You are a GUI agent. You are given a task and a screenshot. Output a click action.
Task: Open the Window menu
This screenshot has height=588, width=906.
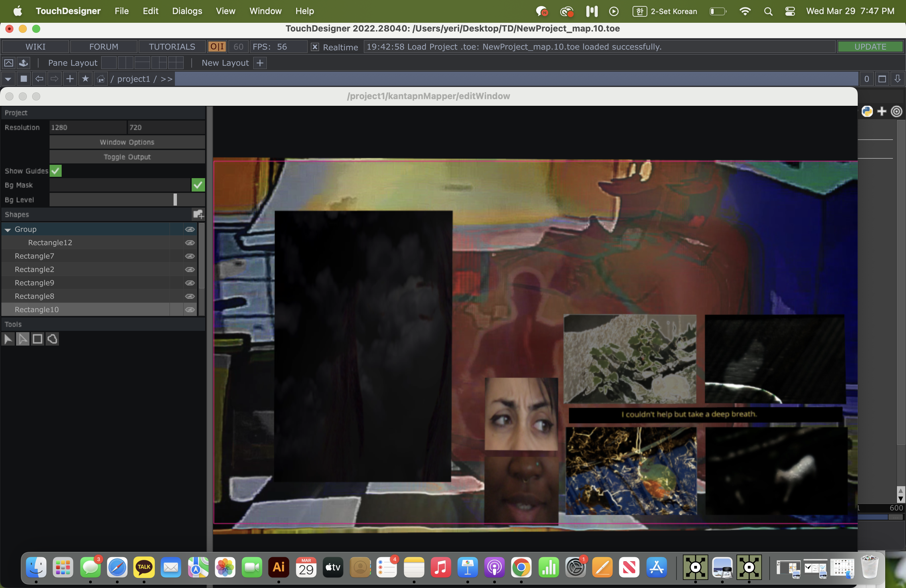coord(265,11)
